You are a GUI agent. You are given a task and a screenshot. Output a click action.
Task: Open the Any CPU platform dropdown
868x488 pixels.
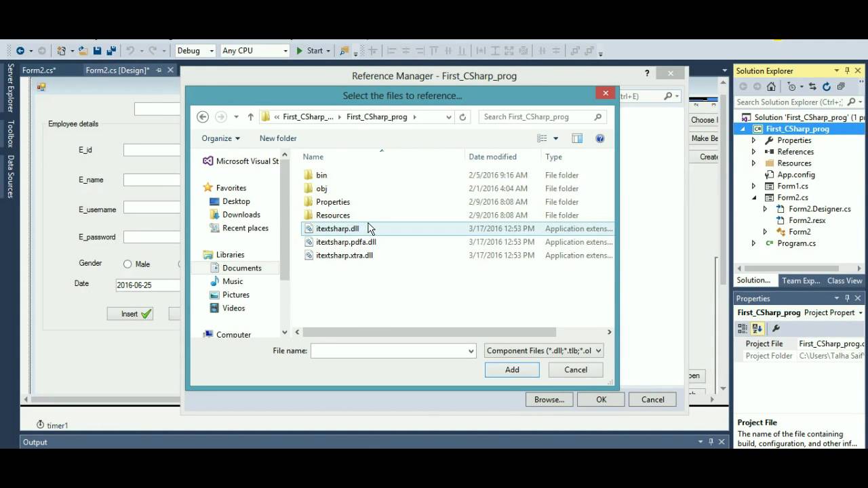click(285, 51)
